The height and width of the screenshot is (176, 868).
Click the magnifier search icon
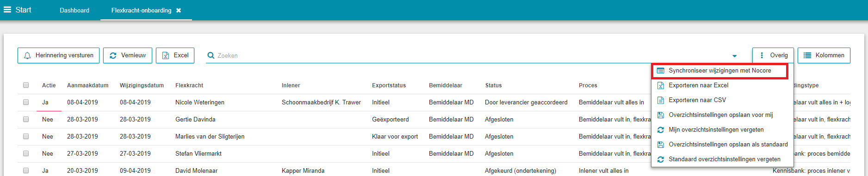click(x=211, y=55)
